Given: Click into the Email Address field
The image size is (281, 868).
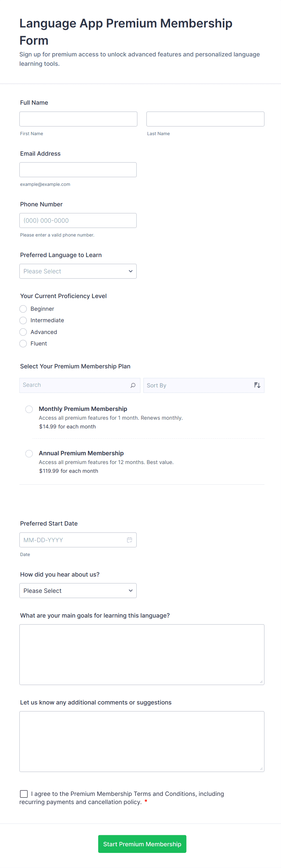Looking at the screenshot, I should coord(78,170).
